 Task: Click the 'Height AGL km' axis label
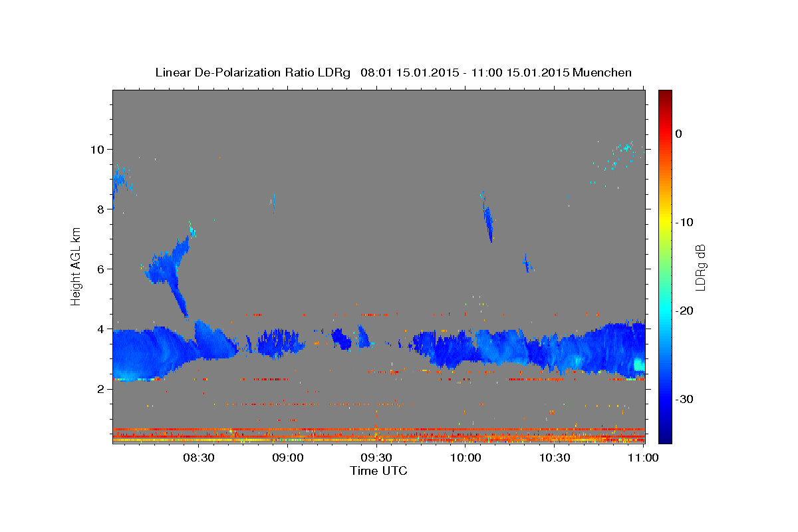[x=76, y=266]
